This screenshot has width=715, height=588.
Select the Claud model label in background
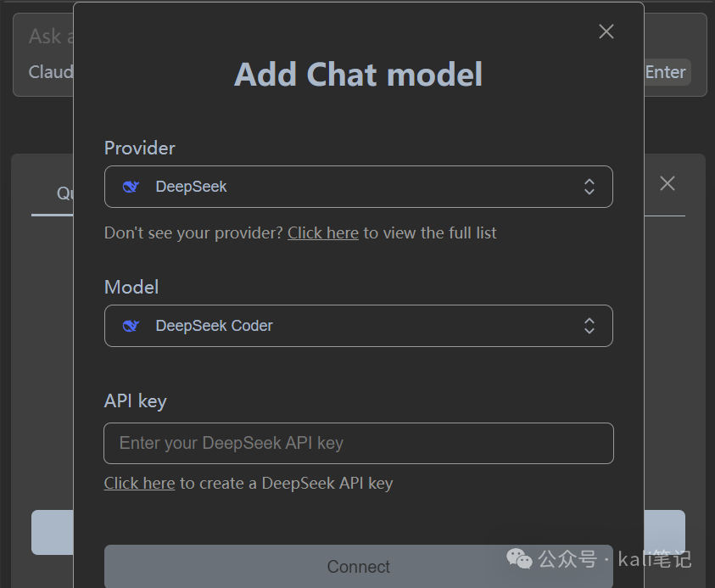click(x=51, y=72)
